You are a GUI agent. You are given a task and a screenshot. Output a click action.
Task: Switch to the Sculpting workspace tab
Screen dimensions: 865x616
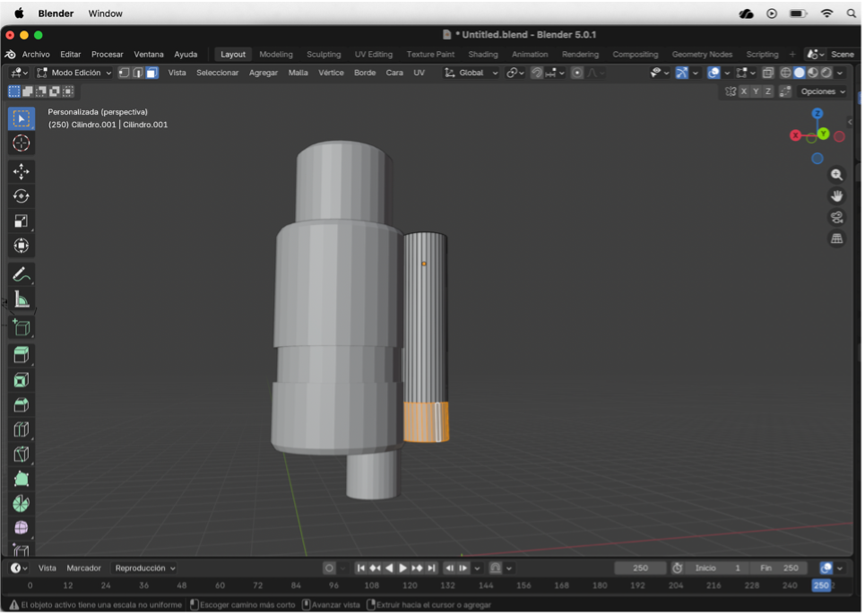[324, 54]
